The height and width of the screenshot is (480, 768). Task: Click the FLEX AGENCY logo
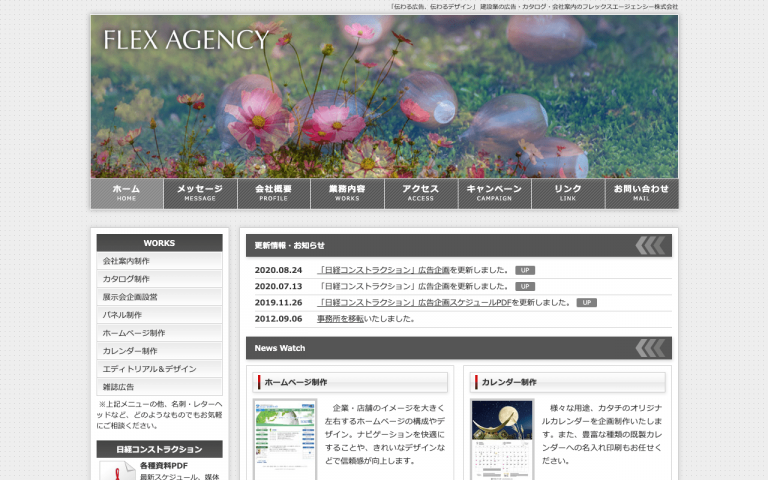(x=186, y=40)
